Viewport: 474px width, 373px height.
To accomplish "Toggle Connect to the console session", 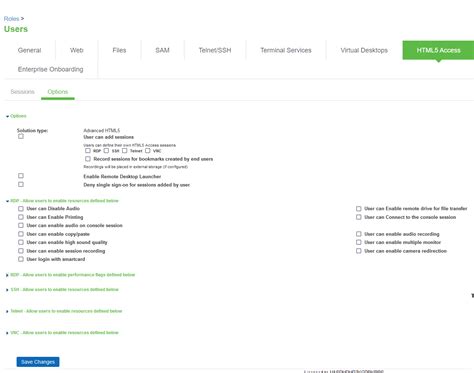I will click(x=359, y=217).
